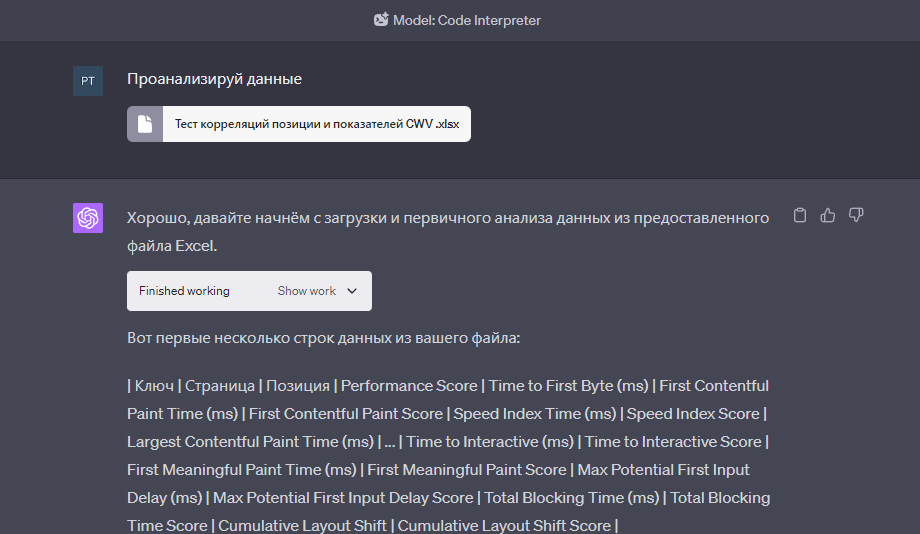Open the attached .xlsx file name
Screen dimensions: 920x534
[317, 124]
